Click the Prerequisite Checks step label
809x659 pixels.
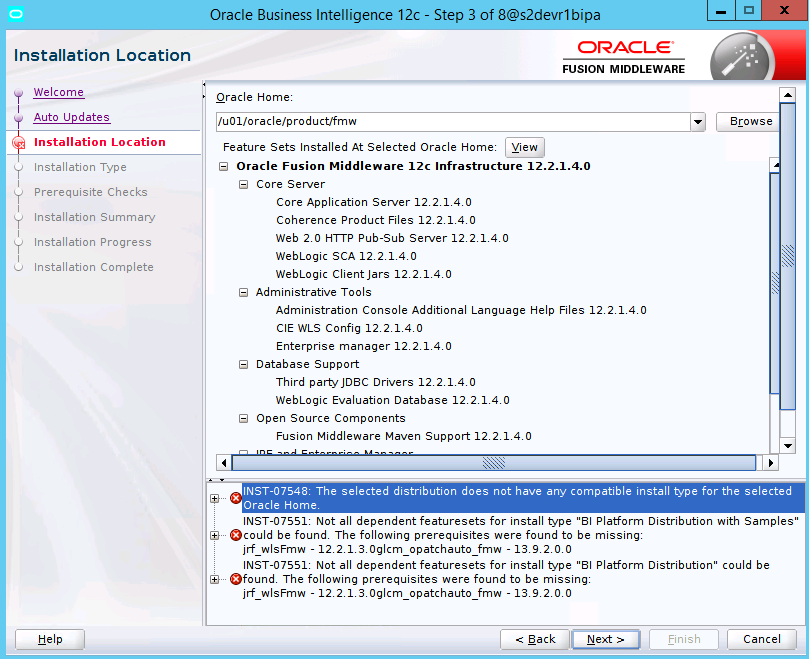[91, 192]
